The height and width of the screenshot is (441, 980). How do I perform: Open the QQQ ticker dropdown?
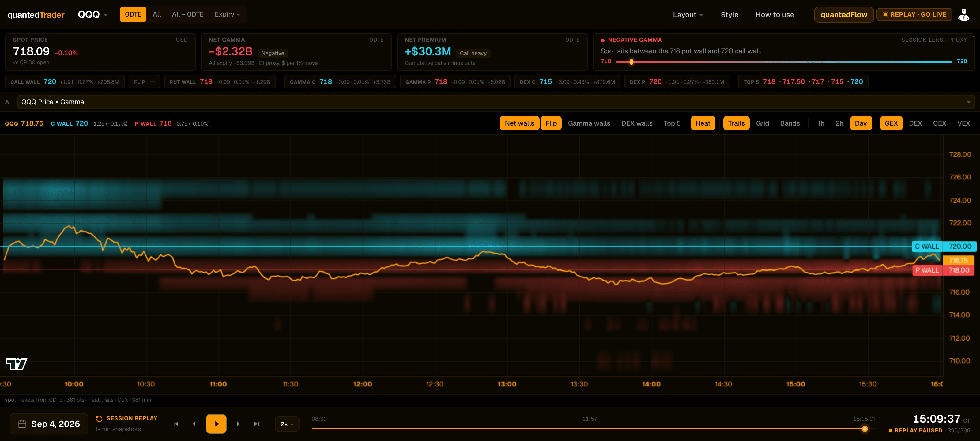point(93,14)
